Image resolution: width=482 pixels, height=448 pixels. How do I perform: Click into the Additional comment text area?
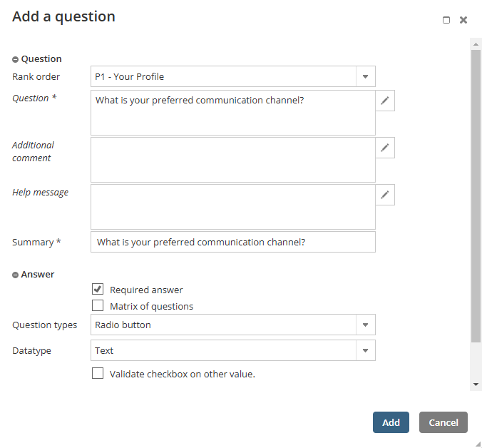pyautogui.click(x=232, y=160)
